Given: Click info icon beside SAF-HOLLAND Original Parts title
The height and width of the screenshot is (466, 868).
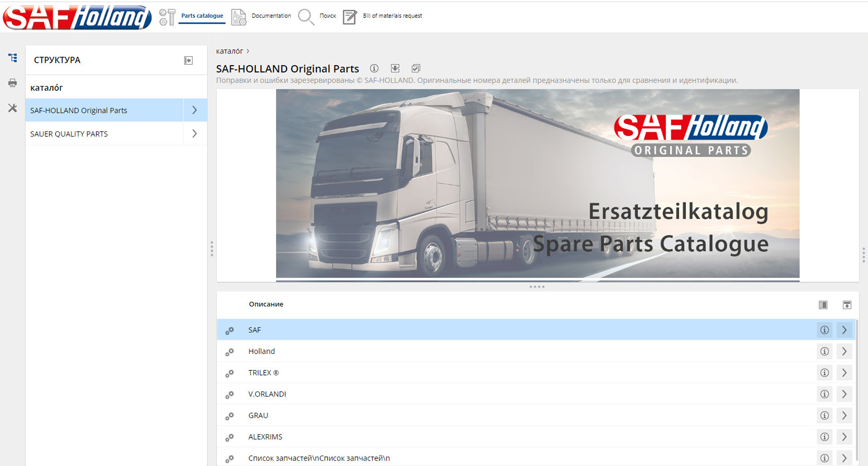Looking at the screenshot, I should pyautogui.click(x=374, y=68).
